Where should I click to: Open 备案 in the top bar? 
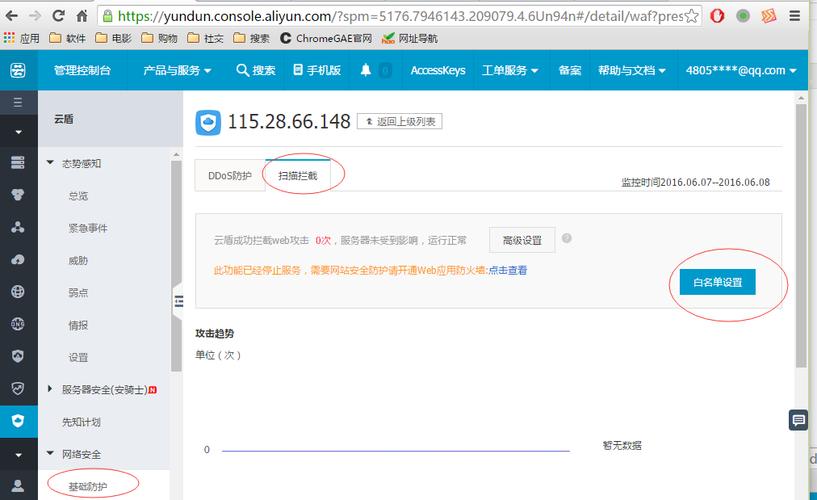570,70
